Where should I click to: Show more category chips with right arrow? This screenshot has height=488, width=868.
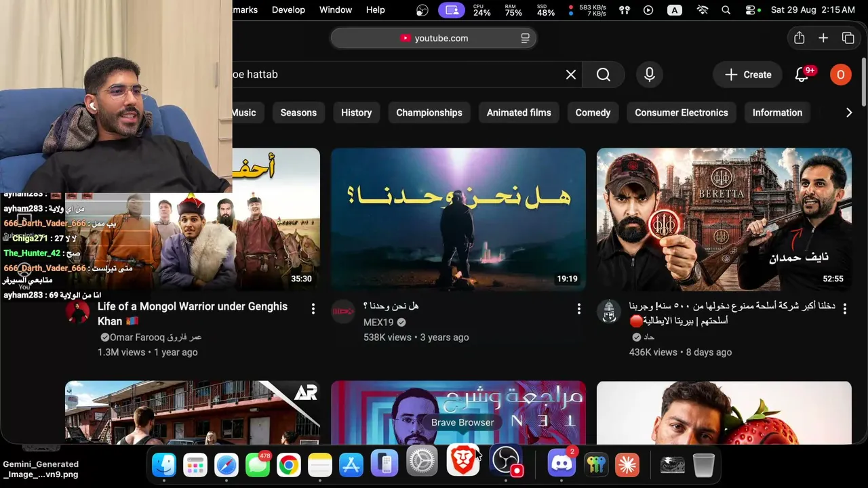click(x=849, y=113)
